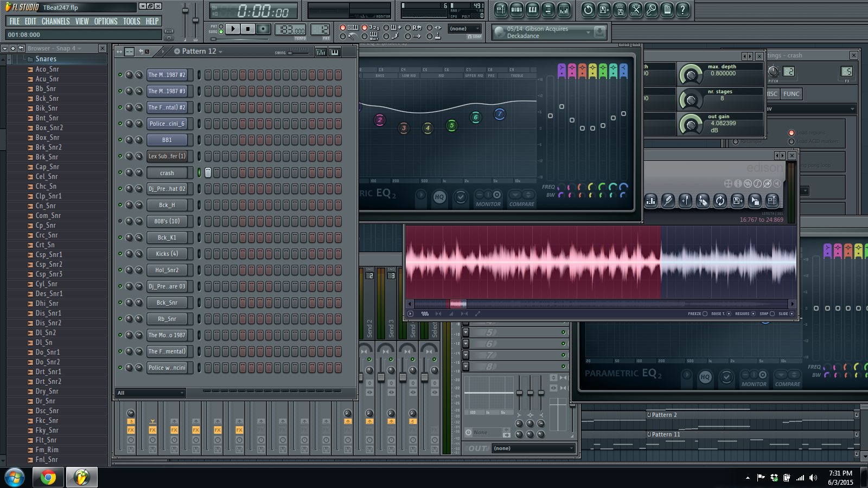Mute the crash channel green LED
Screen dimensions: 868x488
[120, 172]
